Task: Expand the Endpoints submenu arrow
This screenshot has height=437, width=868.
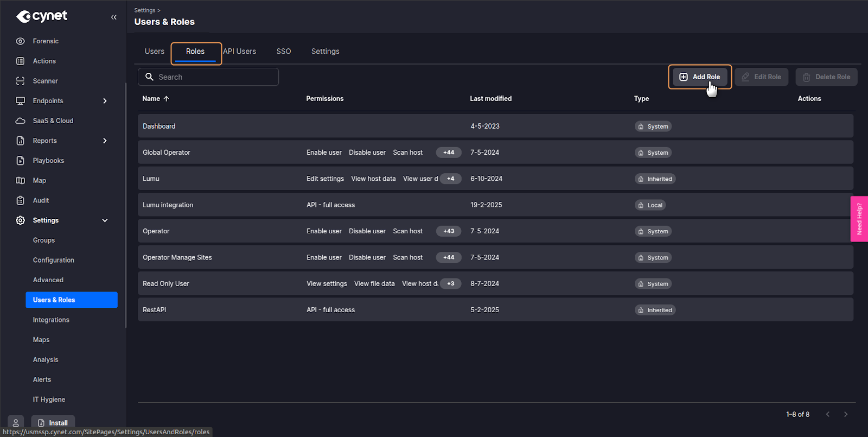Action: [105, 101]
